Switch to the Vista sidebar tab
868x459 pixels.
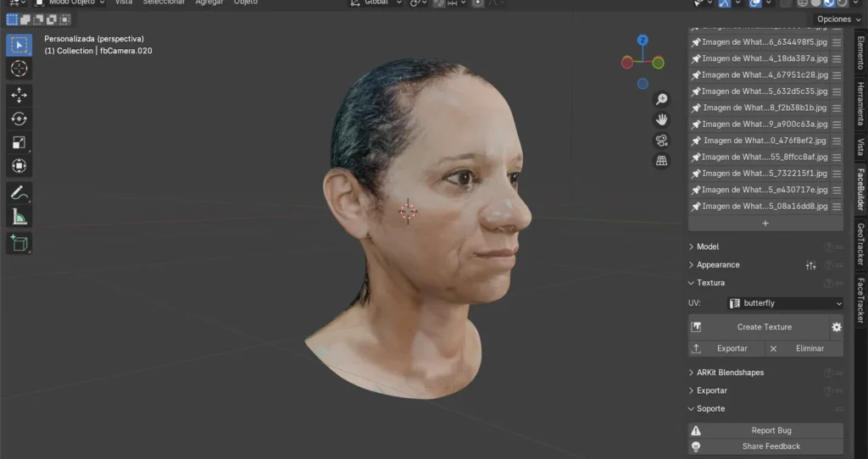point(861,147)
